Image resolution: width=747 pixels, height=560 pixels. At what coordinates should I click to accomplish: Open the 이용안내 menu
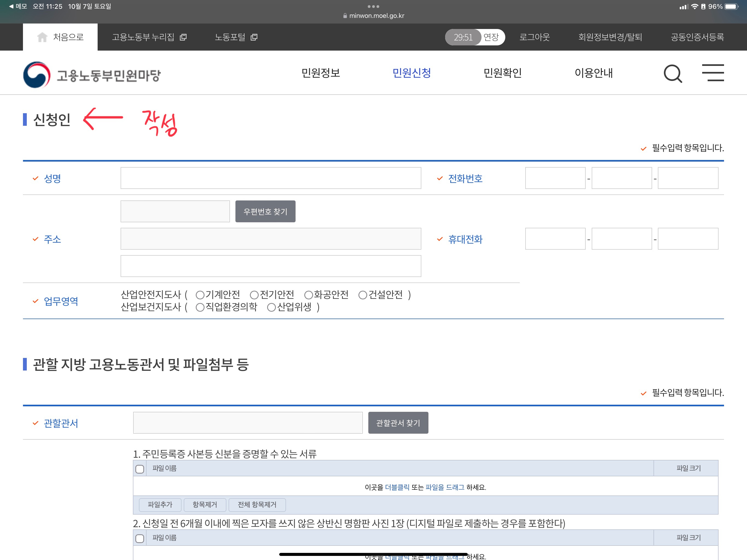click(593, 73)
